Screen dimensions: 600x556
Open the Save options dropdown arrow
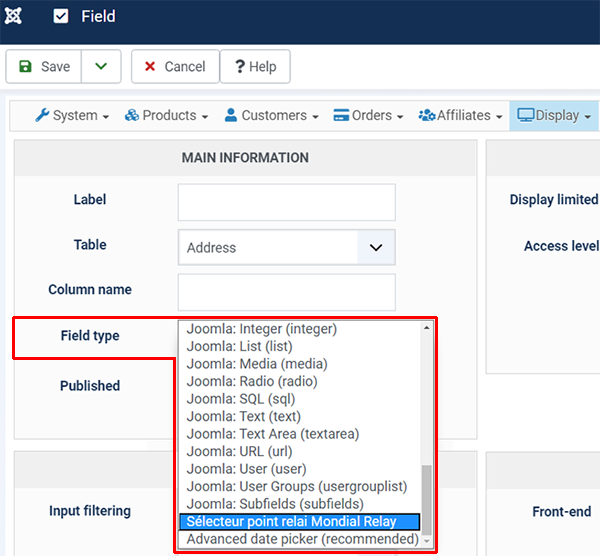(101, 66)
